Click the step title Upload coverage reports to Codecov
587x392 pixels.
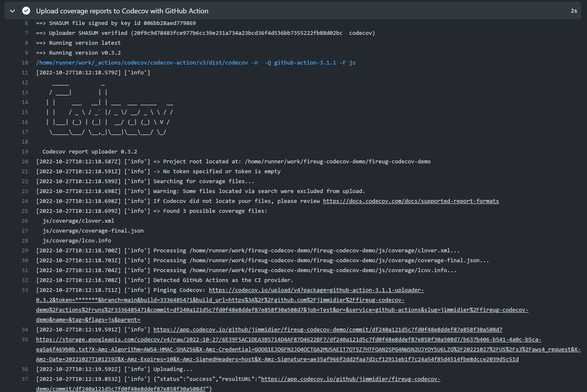122,11
